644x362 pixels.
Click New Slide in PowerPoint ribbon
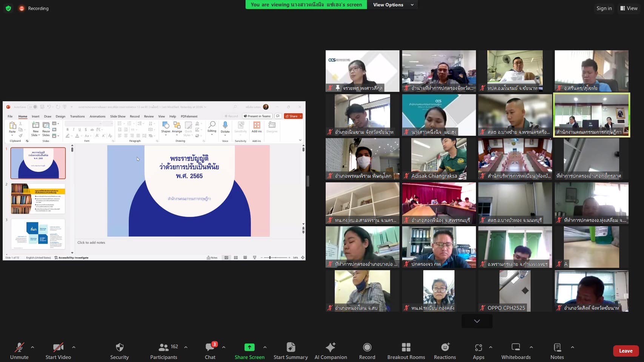(x=35, y=129)
